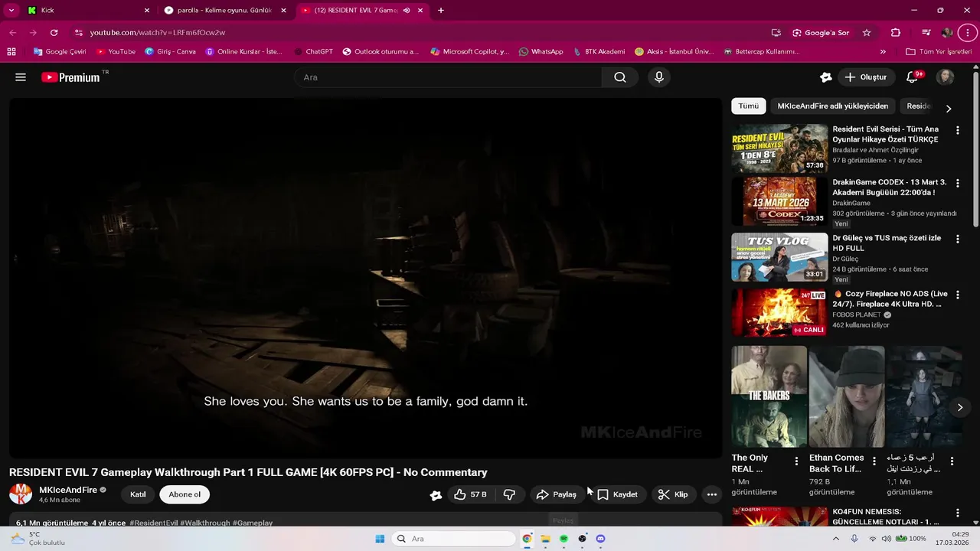Viewport: 980px width, 551px height.
Task: Open the TUS VLOG video thumbnail
Action: point(779,257)
